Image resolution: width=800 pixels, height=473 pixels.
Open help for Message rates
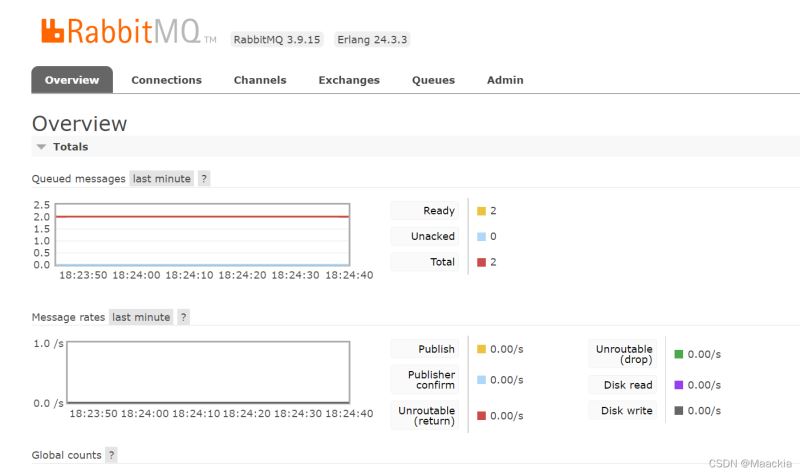184,317
